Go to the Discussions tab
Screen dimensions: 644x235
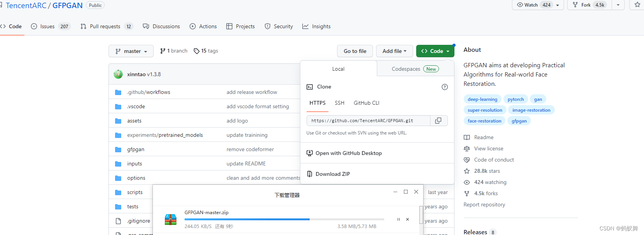pyautogui.click(x=161, y=26)
